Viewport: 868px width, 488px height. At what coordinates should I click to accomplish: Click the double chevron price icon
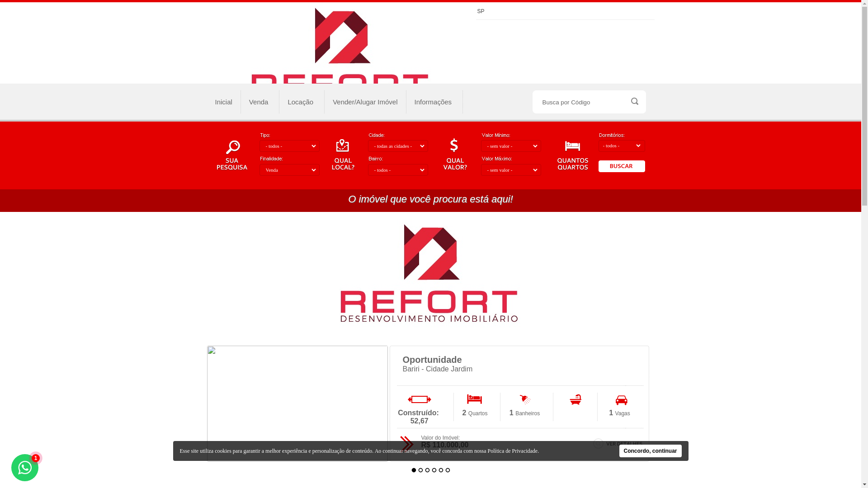(407, 444)
